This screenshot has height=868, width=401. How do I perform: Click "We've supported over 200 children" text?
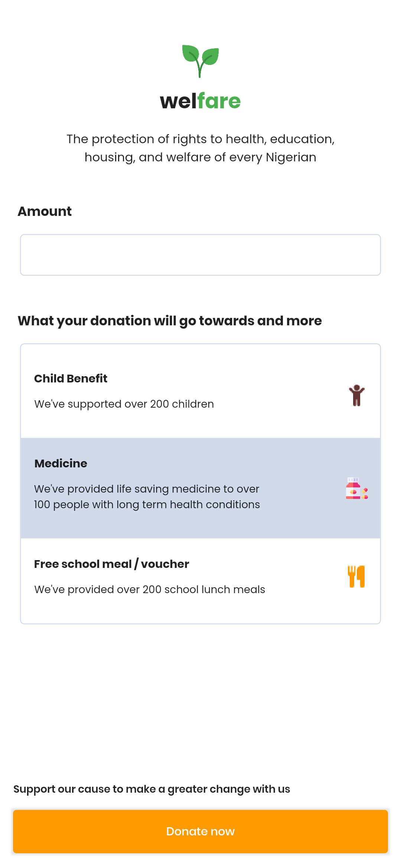coord(124,404)
